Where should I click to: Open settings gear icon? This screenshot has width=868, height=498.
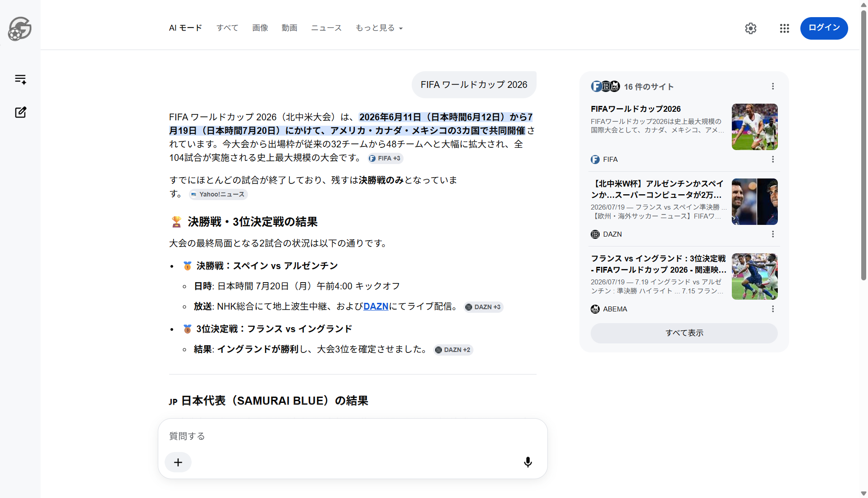(750, 28)
